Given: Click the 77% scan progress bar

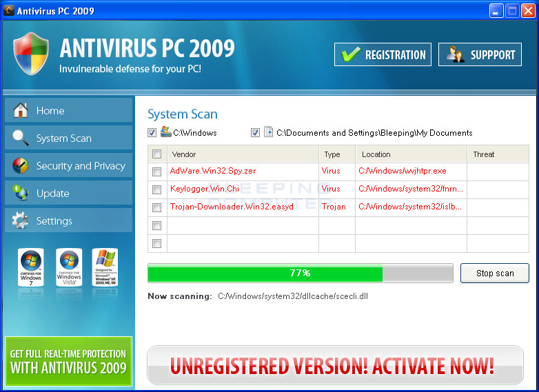Looking at the screenshot, I should pyautogui.click(x=300, y=273).
